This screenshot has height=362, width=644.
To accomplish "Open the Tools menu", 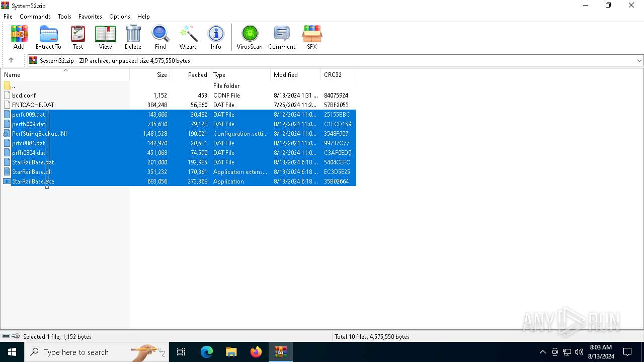I will 64,17.
